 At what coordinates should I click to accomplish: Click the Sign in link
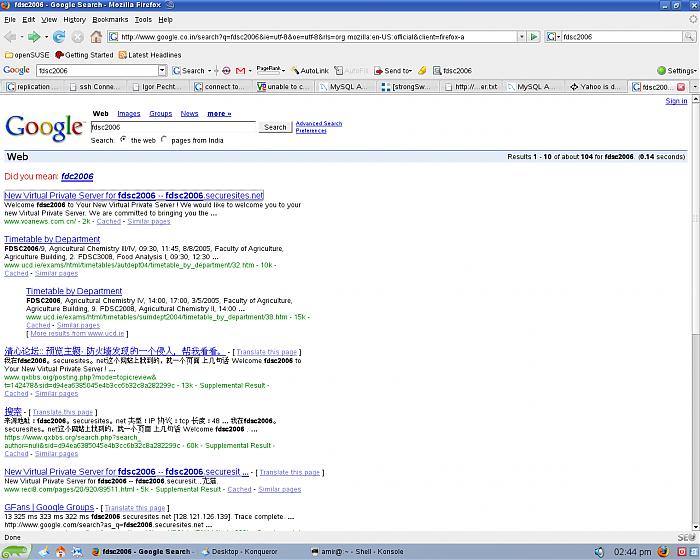(x=676, y=101)
